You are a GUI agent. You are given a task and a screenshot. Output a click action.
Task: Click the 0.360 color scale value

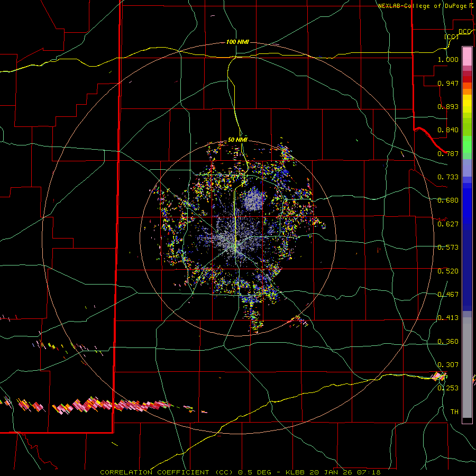(448, 342)
